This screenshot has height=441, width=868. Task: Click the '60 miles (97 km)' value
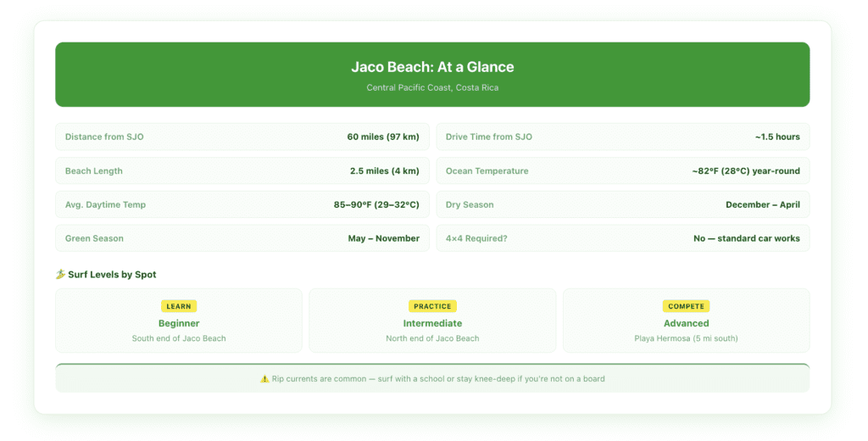[x=383, y=137]
